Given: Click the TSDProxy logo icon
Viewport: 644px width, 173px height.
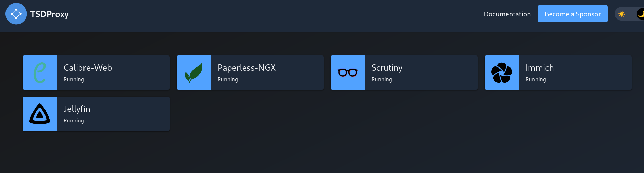Looking at the screenshot, I should pos(16,14).
